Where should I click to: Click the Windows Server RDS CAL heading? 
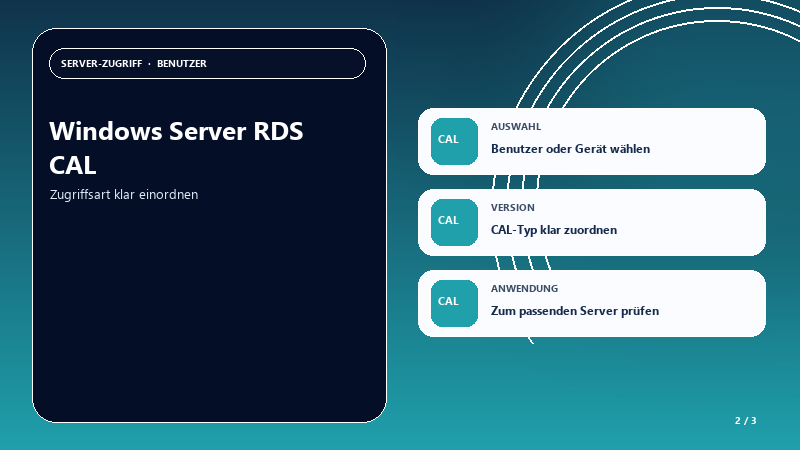(x=176, y=148)
